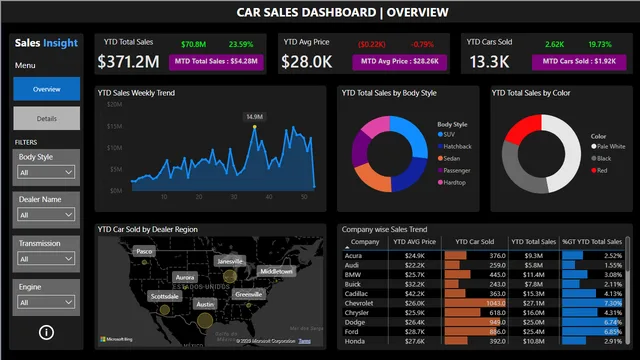This screenshot has height=360, width=640.
Task: Click the Greenville label on the map
Action: tap(248, 294)
